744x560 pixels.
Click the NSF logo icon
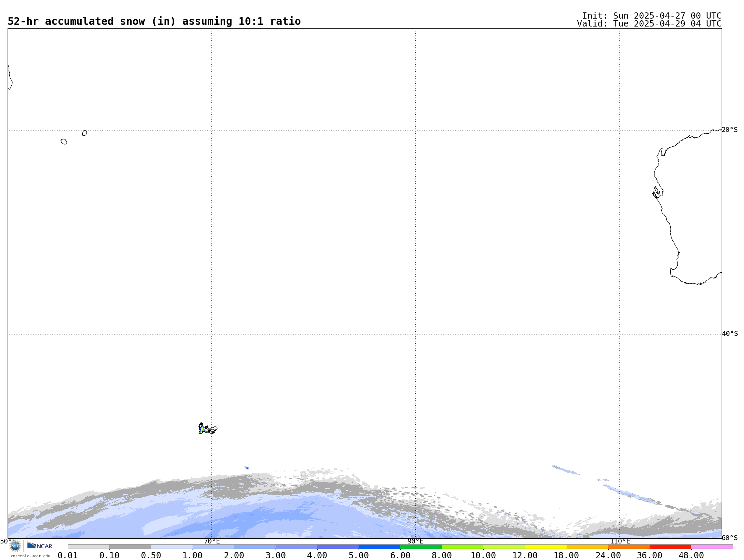(15, 546)
